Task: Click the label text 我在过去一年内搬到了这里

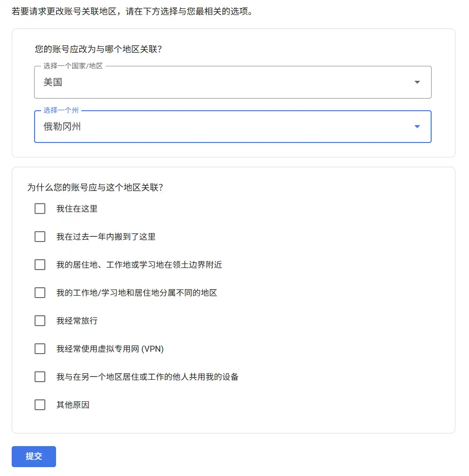Action: click(x=106, y=237)
